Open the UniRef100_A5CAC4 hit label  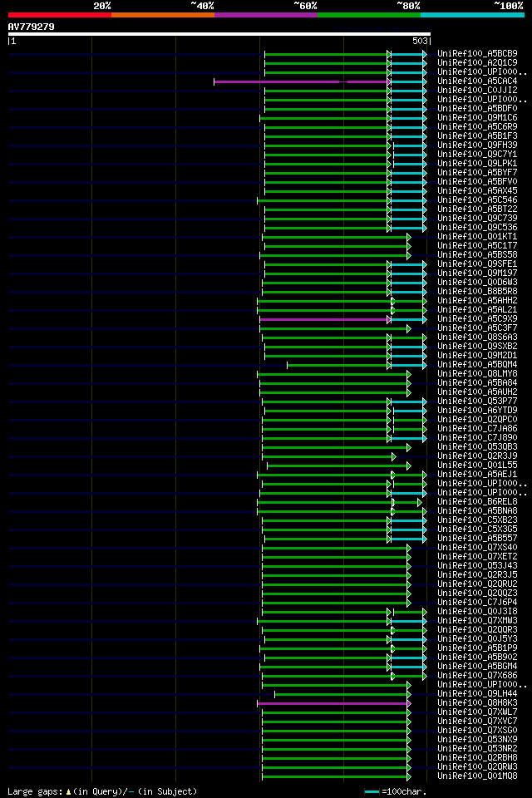[x=477, y=81]
